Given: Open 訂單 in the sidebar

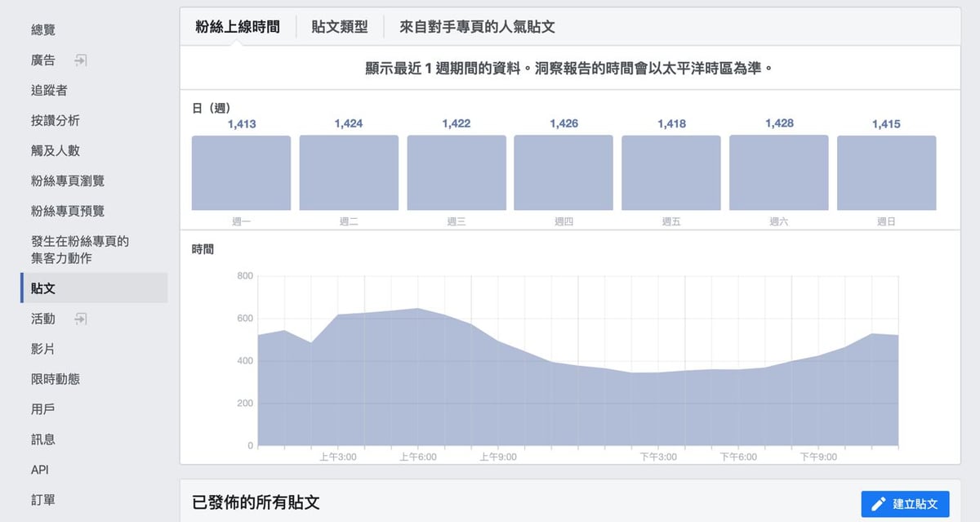Looking at the screenshot, I should (43, 500).
